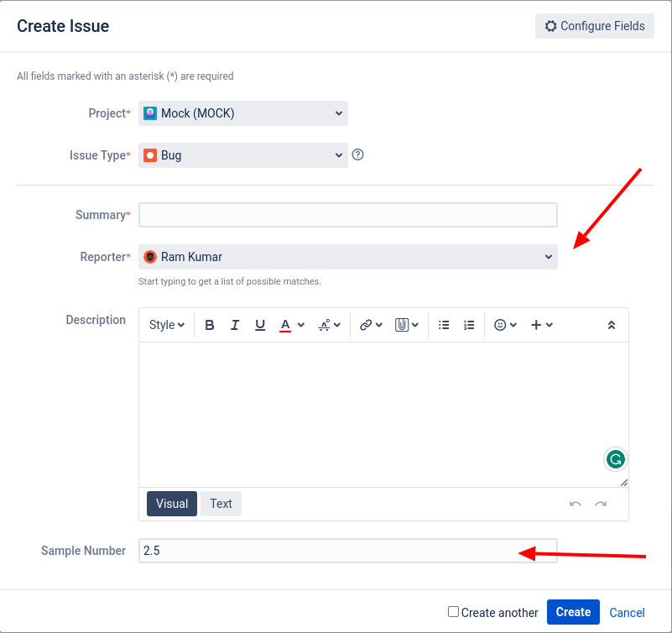Click the redo arrow in editor
This screenshot has width=672, height=633.
click(x=601, y=504)
